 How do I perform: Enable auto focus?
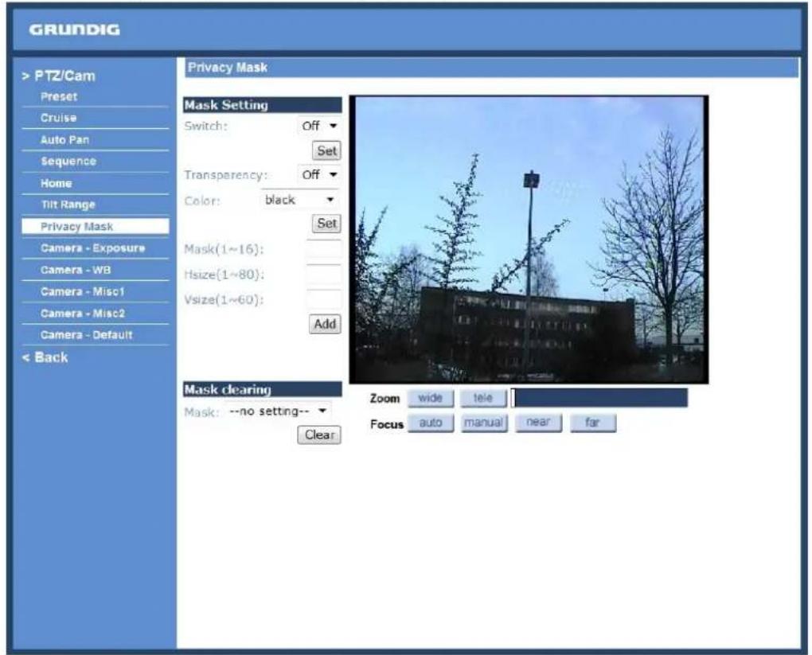431,423
